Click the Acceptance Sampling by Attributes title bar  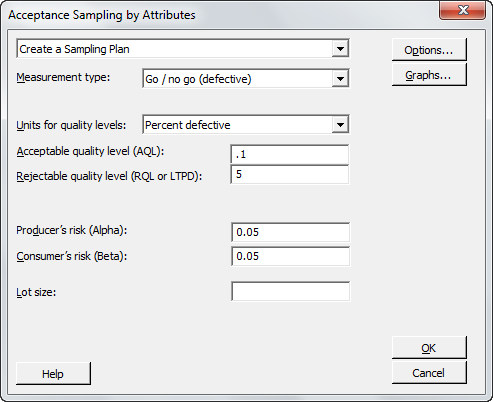[220, 15]
